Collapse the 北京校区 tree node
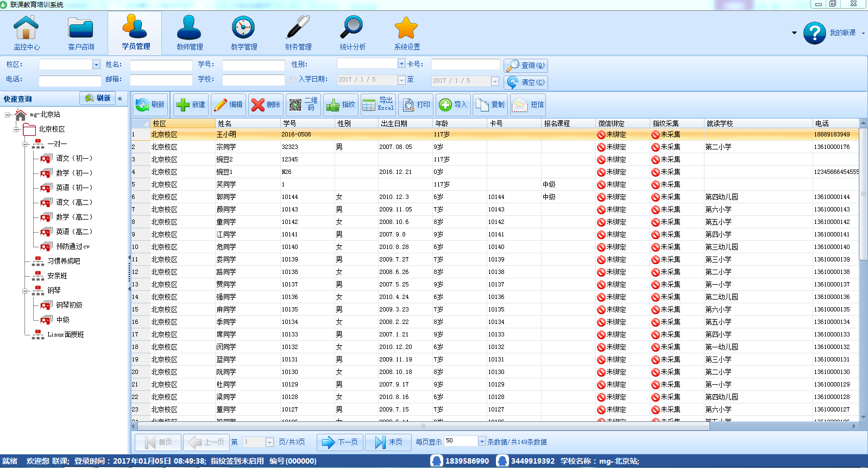This screenshot has width=868, height=468. click(17, 129)
